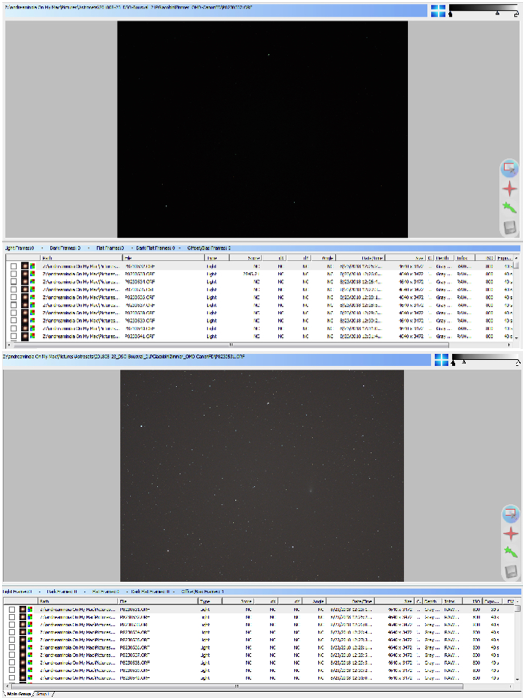Click black point marker on upper gradient slider
Screen dimensions: 525x700
tap(450, 15)
